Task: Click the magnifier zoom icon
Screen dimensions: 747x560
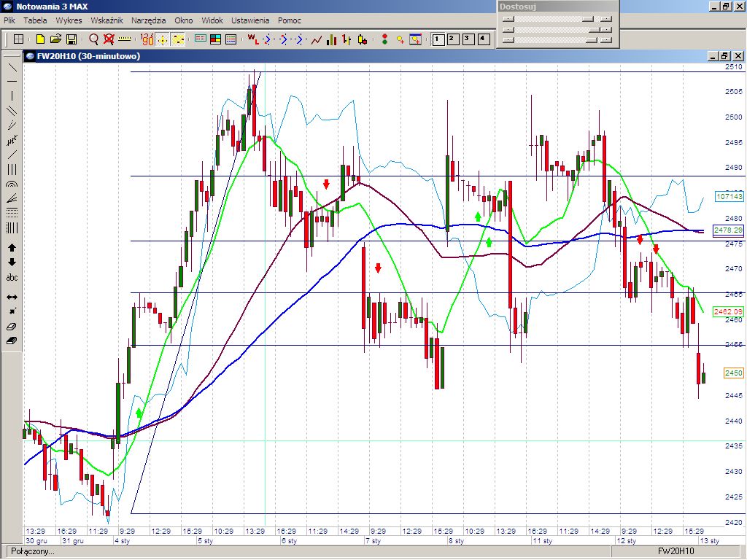Action: 93,39
